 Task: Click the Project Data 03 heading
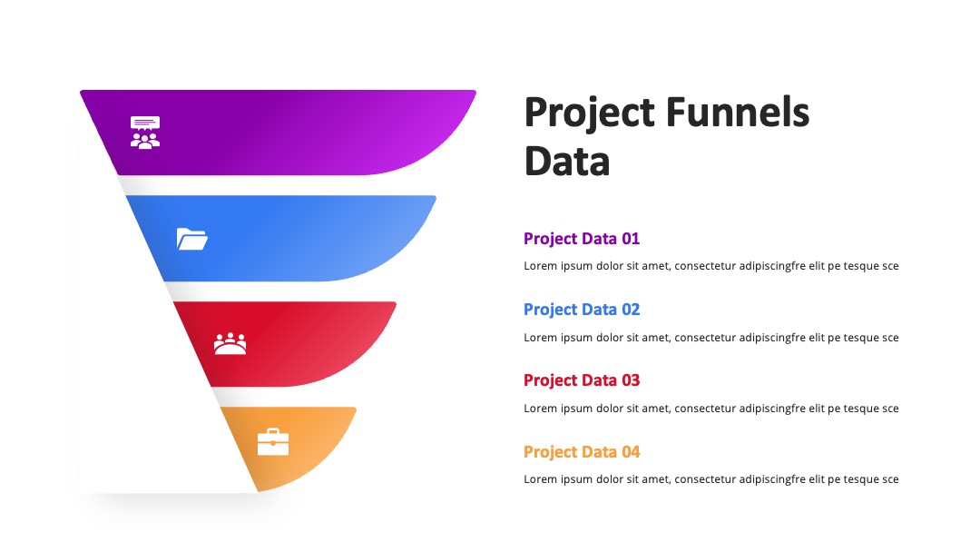582,380
